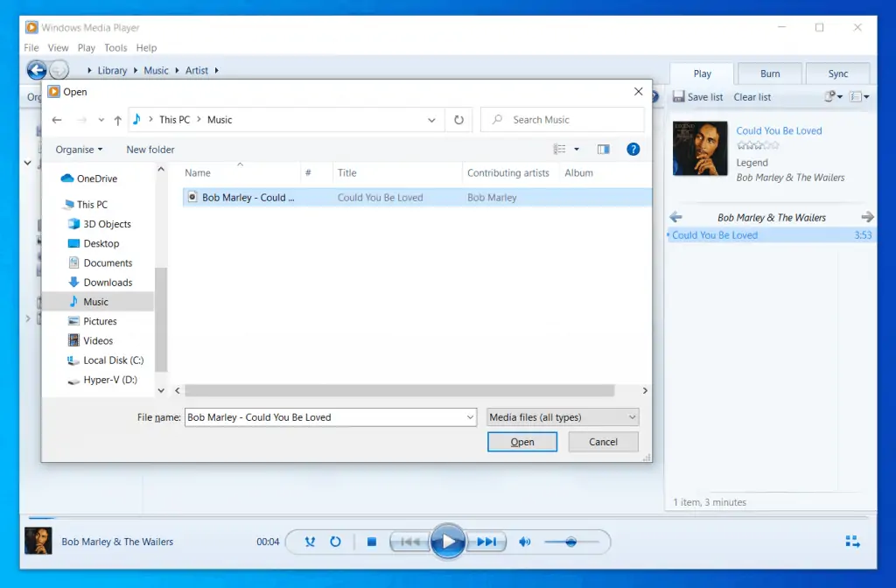
Task: Open the Play menu
Action: [87, 48]
